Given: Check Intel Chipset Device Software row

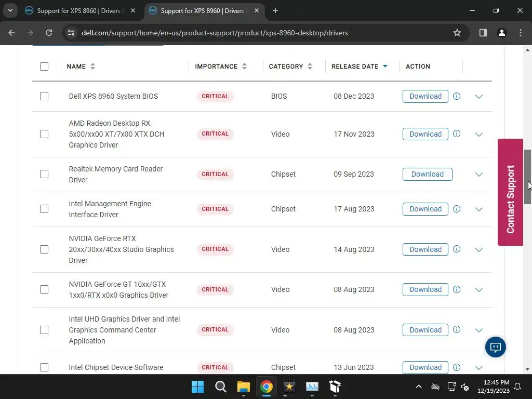Looking at the screenshot, I should (x=44, y=367).
